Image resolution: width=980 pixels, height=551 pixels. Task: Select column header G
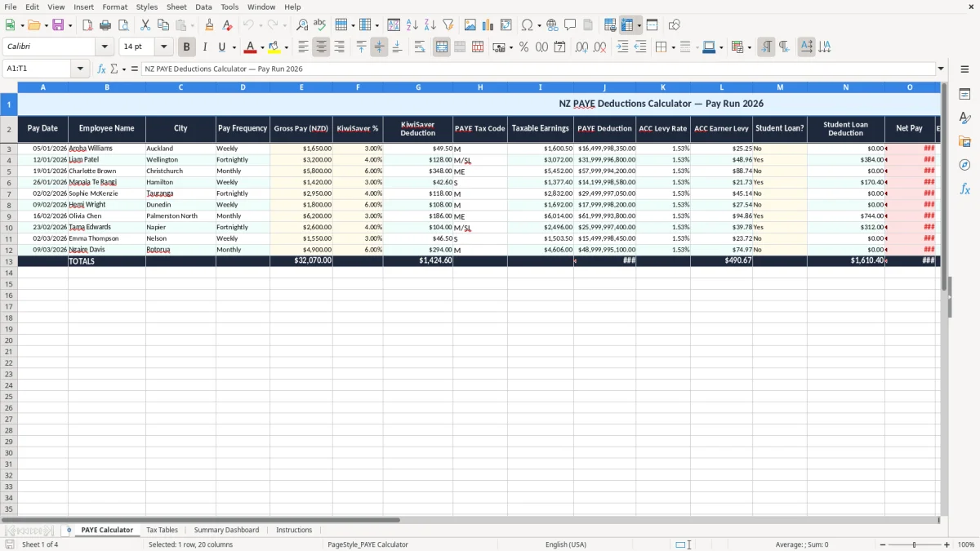click(418, 87)
